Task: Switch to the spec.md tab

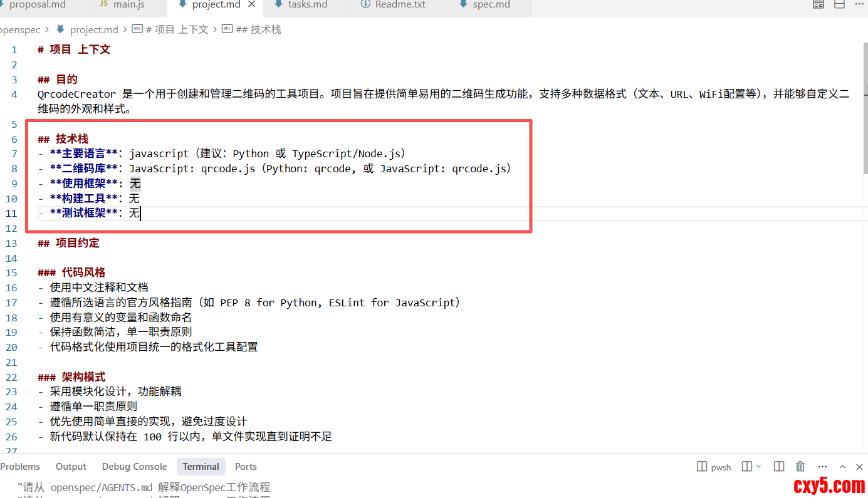Action: [x=491, y=5]
